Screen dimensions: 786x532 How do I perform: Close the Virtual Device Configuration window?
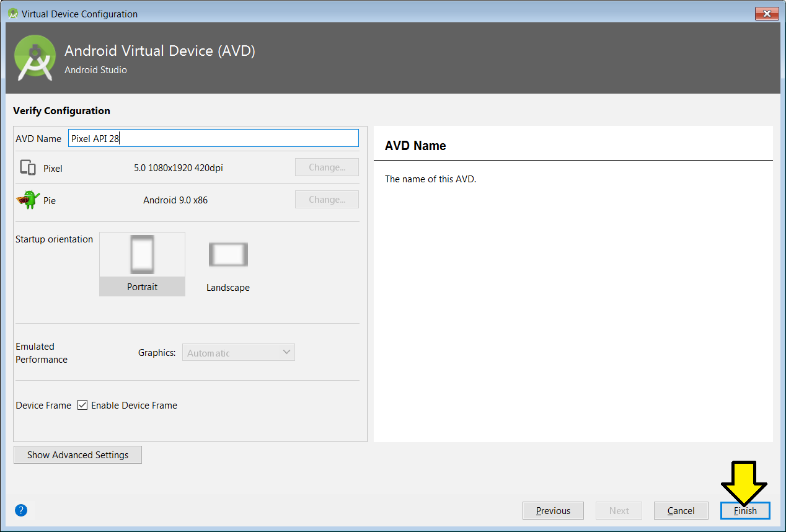767,13
